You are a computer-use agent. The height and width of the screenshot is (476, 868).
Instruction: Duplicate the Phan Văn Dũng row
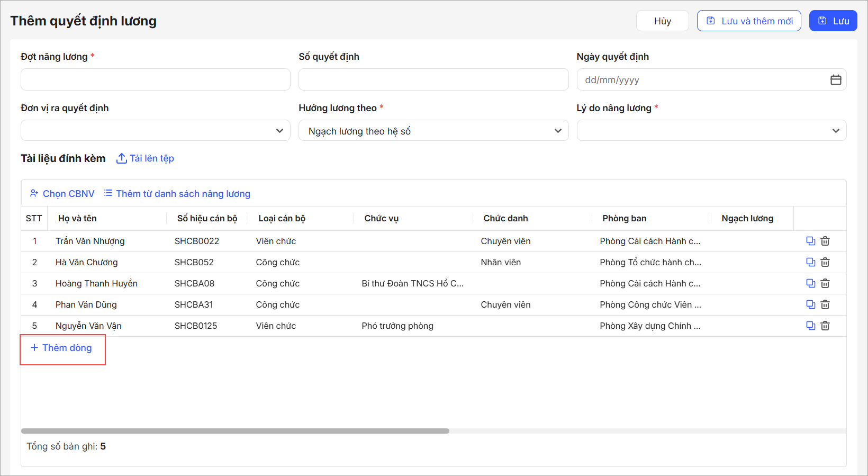pyautogui.click(x=810, y=304)
